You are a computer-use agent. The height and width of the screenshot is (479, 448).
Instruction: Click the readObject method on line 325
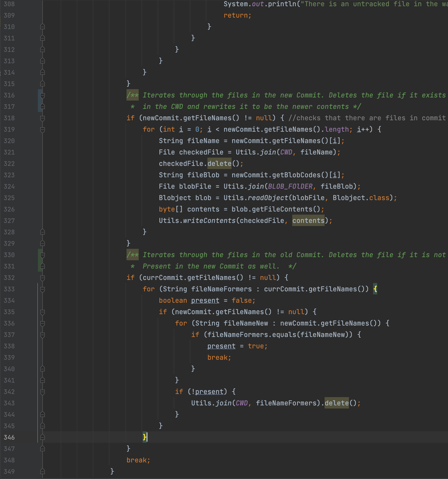268,198
